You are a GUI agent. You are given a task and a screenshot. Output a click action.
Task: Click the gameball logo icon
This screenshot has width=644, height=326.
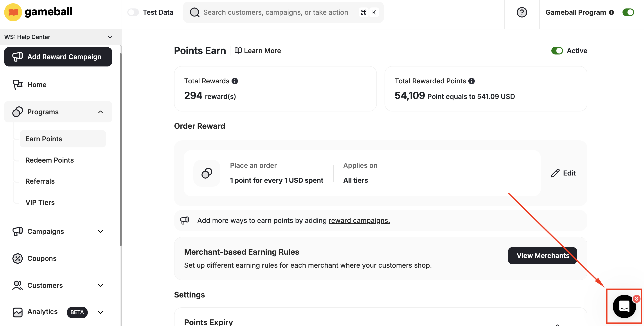(x=13, y=12)
